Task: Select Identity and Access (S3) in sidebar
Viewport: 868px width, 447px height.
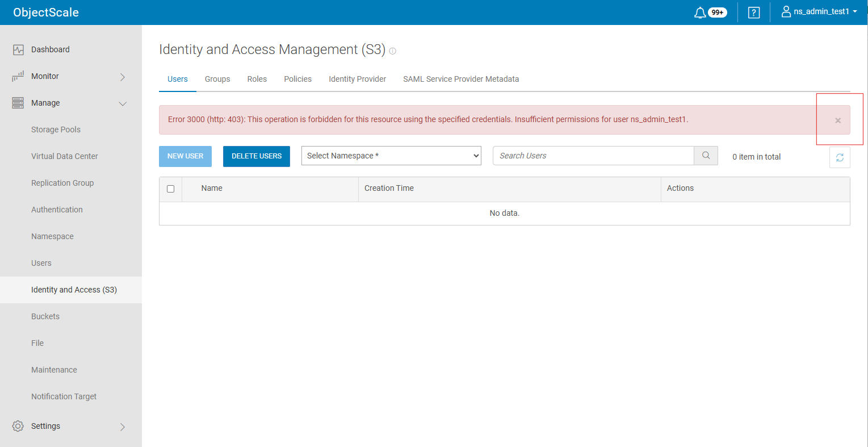Action: point(71,290)
